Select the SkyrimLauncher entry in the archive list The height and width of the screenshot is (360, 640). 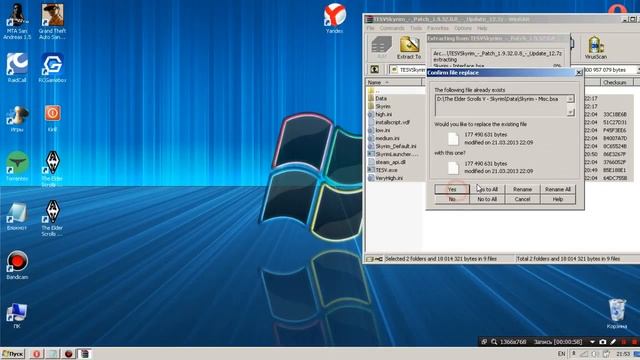[396, 154]
